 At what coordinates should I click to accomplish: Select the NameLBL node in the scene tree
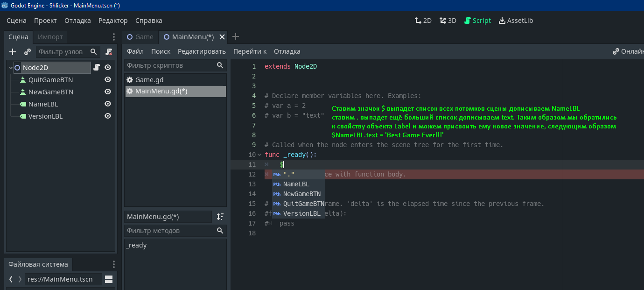43,104
